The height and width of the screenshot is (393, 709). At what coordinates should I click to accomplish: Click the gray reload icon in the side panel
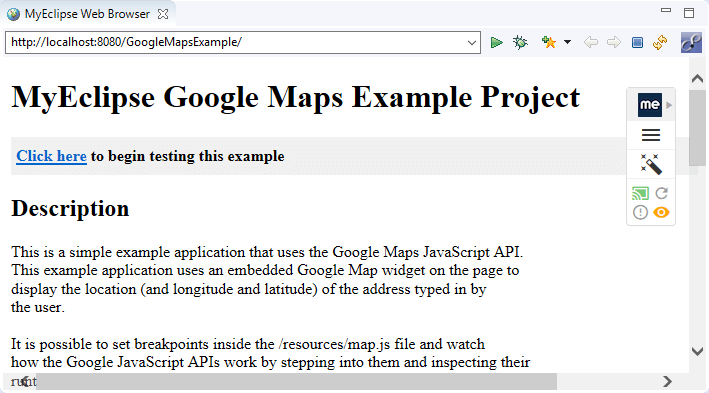(x=662, y=193)
